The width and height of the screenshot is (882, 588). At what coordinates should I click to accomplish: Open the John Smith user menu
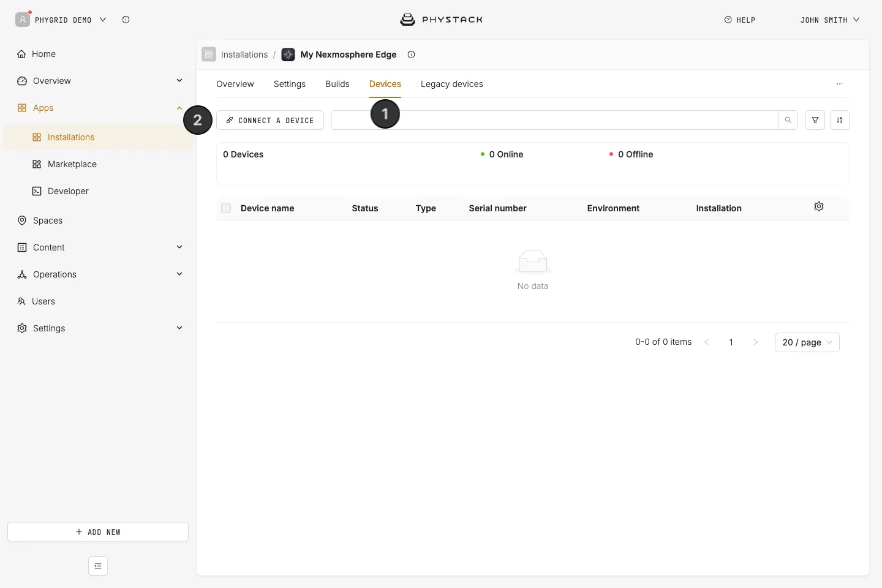point(830,20)
